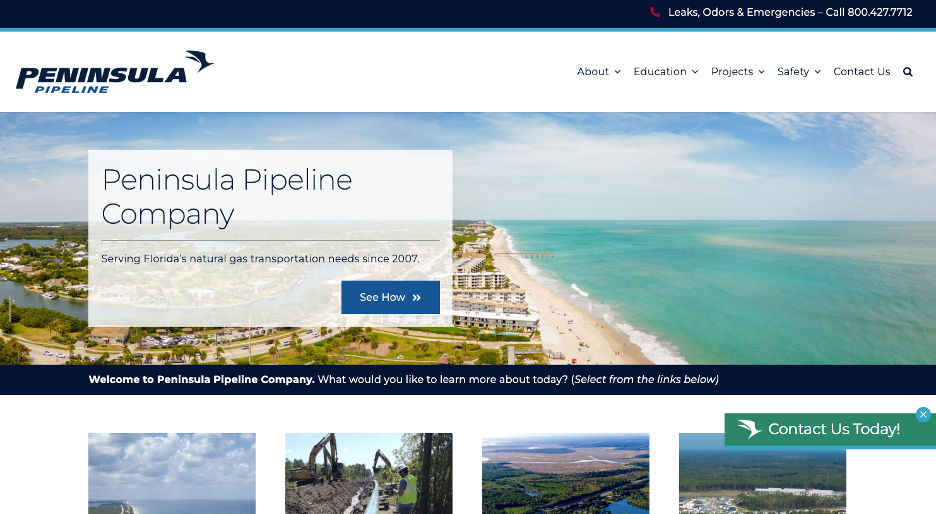
Task: Click the emergency phone number 800.427.7712
Action: click(879, 12)
